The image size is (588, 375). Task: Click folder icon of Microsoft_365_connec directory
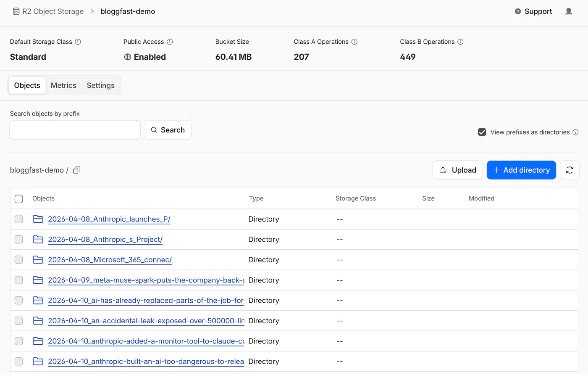(38, 260)
